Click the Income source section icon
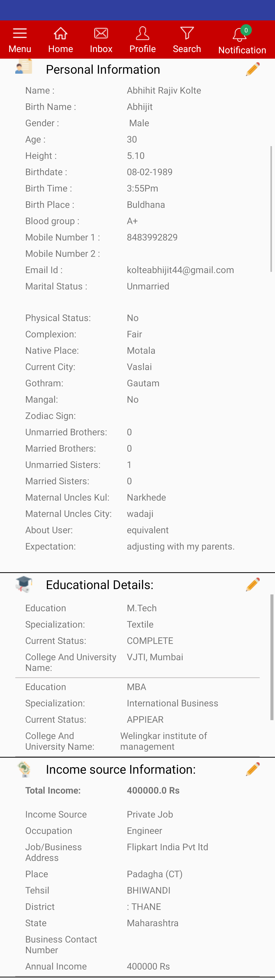Viewport: 275px width, 980px height. pos(23,769)
